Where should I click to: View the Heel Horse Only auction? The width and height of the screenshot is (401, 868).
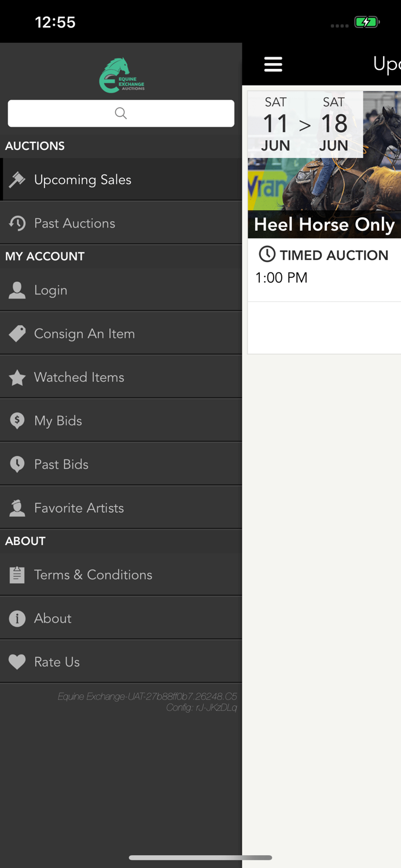tap(325, 225)
